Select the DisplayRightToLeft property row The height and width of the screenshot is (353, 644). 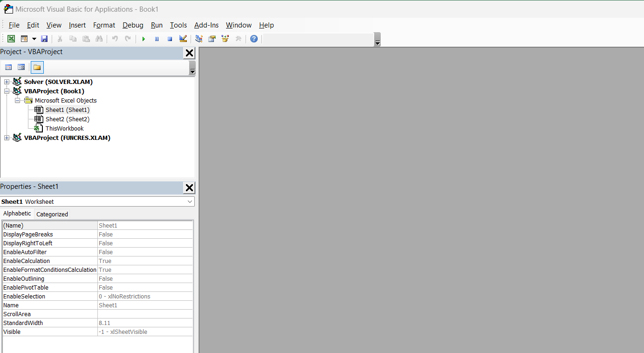(97, 243)
